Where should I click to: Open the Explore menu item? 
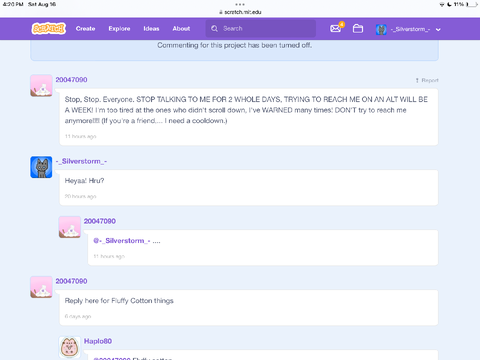(x=119, y=29)
